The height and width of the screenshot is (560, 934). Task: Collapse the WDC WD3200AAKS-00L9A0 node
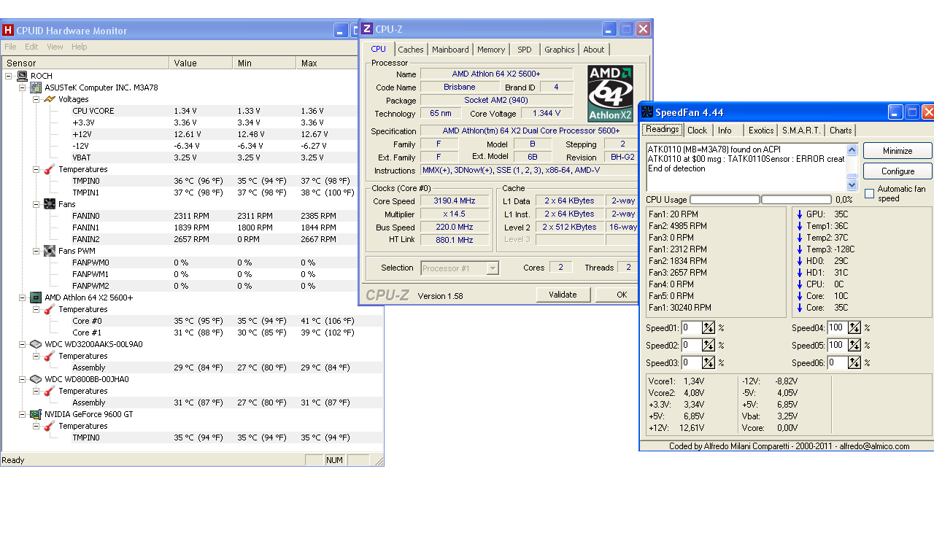(23, 344)
